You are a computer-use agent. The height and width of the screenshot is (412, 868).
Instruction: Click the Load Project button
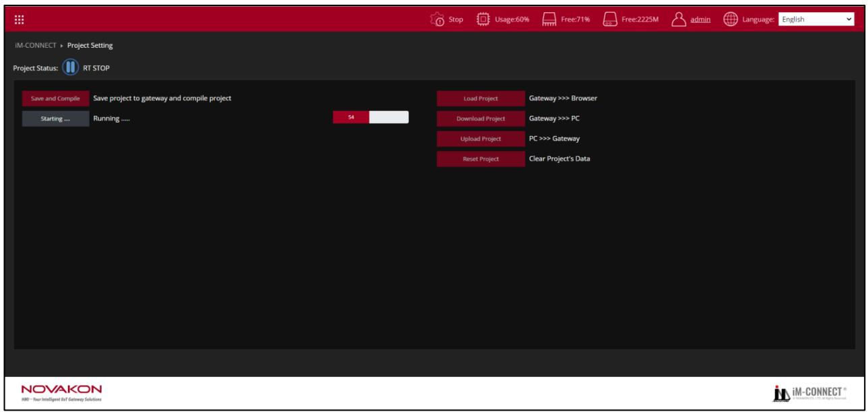point(481,98)
